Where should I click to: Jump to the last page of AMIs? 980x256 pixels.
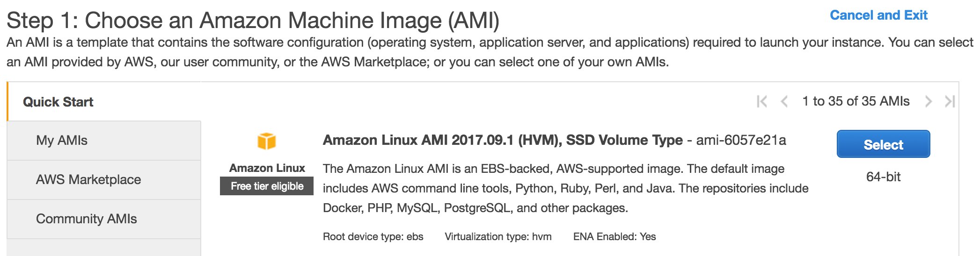coord(950,101)
